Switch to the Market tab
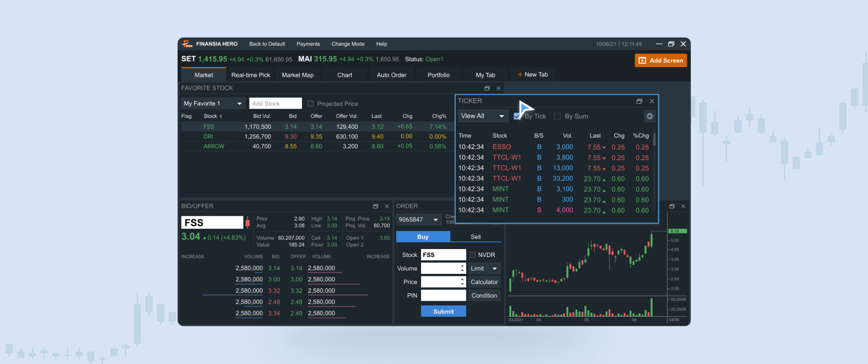 point(204,75)
